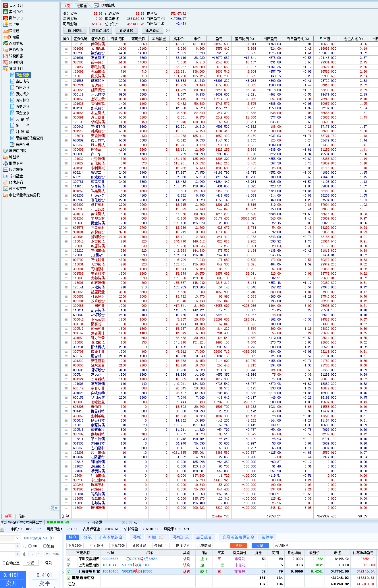Viewport: 378px width, 588px height.
Task: Click the 止盈止损 button
Action: click(127, 30)
